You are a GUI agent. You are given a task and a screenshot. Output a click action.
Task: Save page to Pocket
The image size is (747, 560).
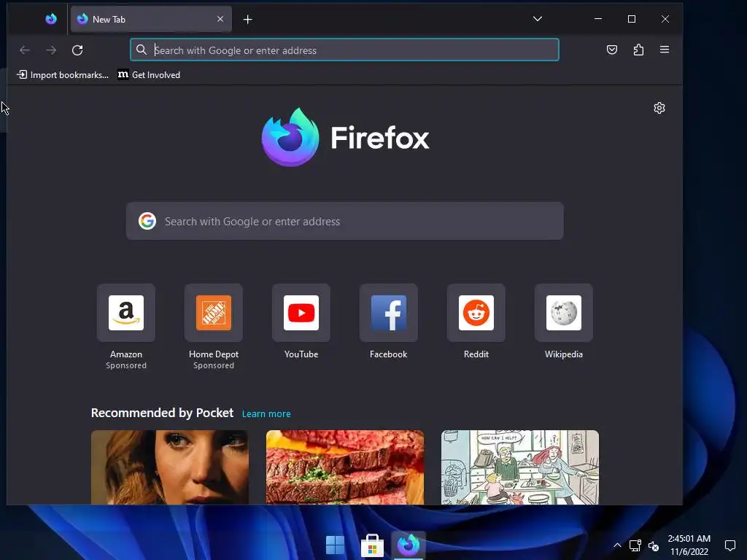tap(612, 50)
